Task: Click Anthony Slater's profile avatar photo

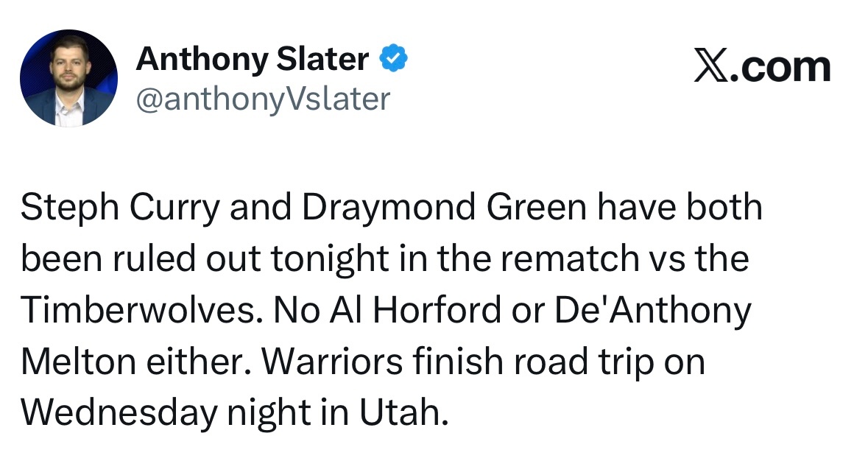Action: click(x=68, y=78)
